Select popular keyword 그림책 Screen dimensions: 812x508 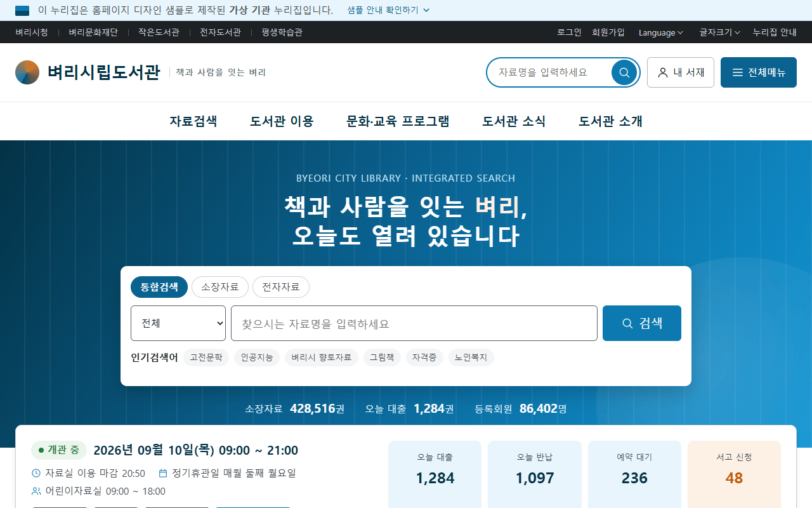tap(382, 358)
